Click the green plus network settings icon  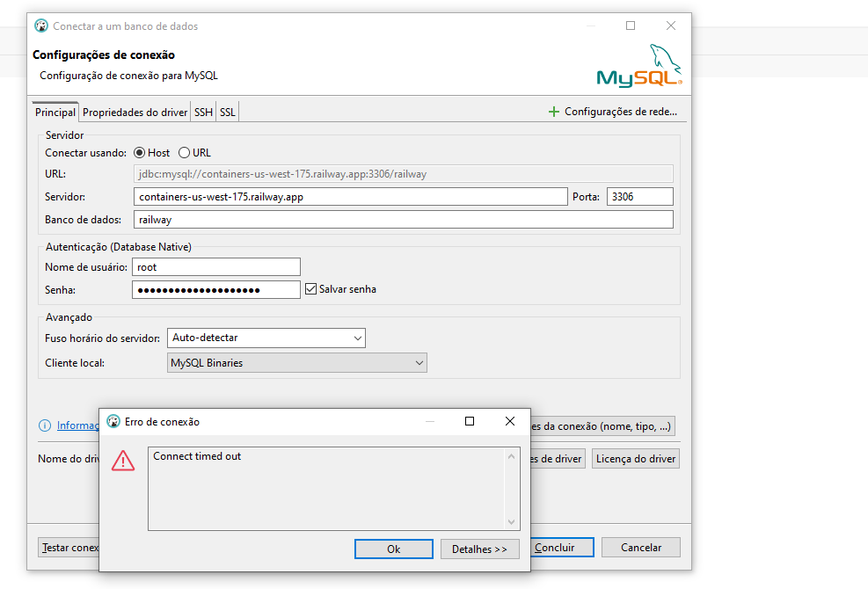[x=553, y=112]
